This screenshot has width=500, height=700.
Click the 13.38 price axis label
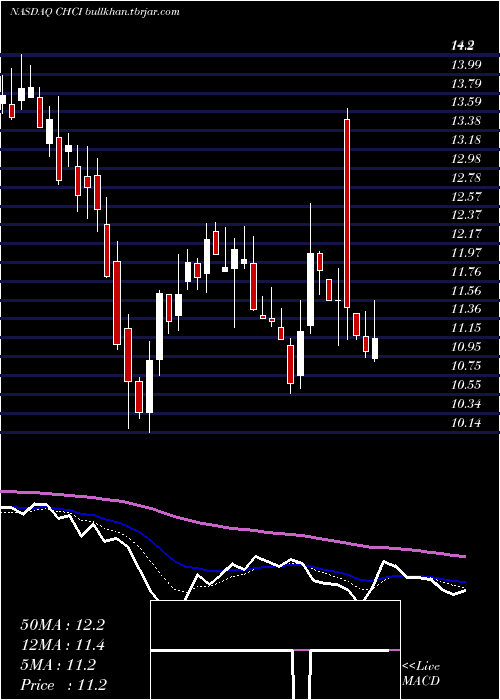pos(466,121)
